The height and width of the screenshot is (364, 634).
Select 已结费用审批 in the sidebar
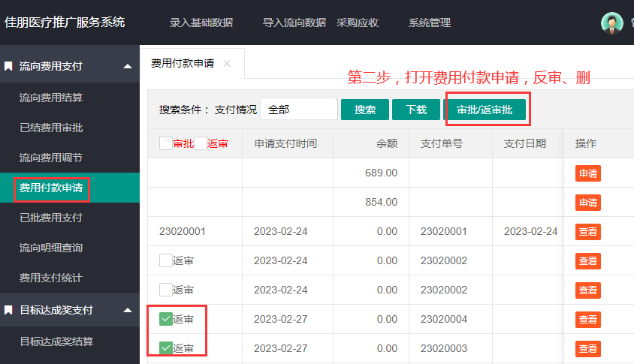(51, 128)
